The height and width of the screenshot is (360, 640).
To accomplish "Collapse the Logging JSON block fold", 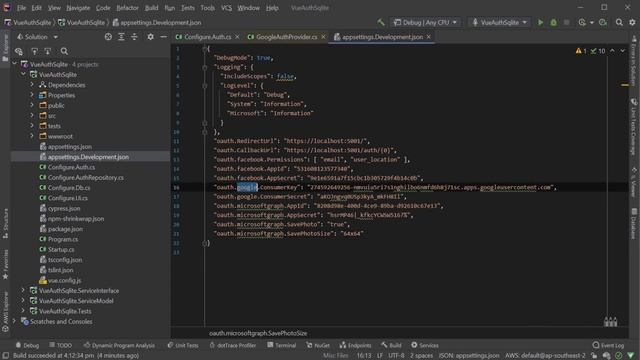I will tap(204, 67).
